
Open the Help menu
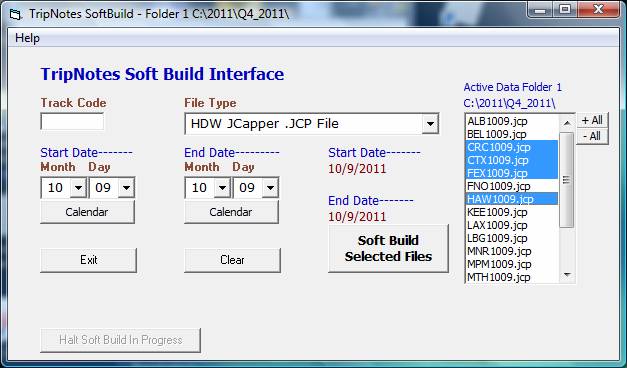(x=27, y=38)
